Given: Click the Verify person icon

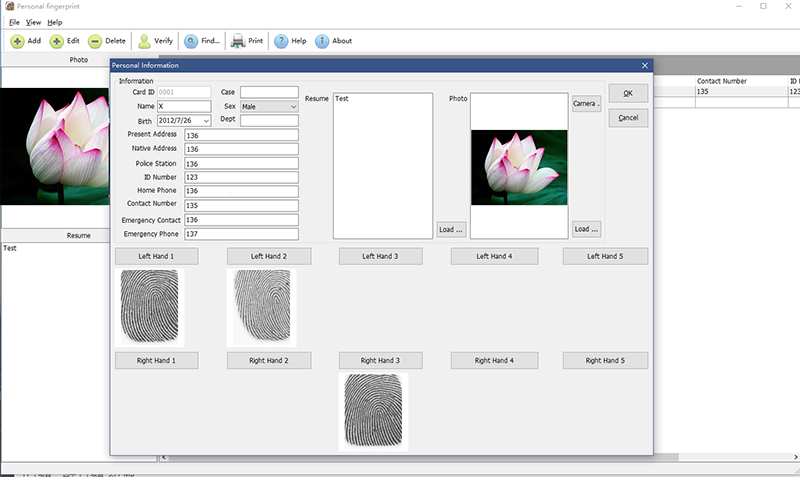Looking at the screenshot, I should pyautogui.click(x=144, y=41).
